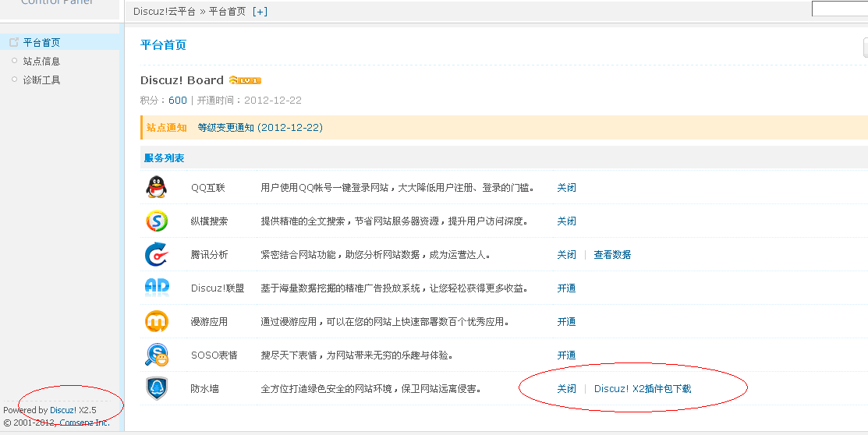The height and width of the screenshot is (435, 868).
Task: Click the 站点通知 label
Action: (x=167, y=127)
